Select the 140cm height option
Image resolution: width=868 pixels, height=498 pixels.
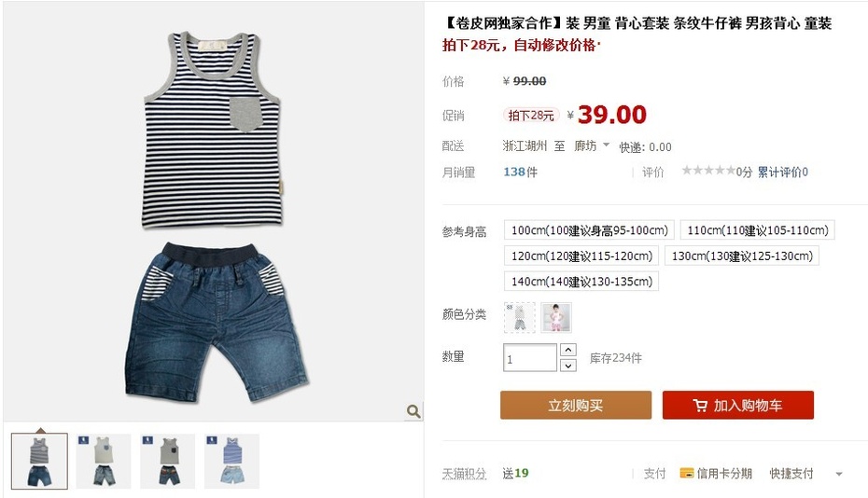pyautogui.click(x=581, y=281)
